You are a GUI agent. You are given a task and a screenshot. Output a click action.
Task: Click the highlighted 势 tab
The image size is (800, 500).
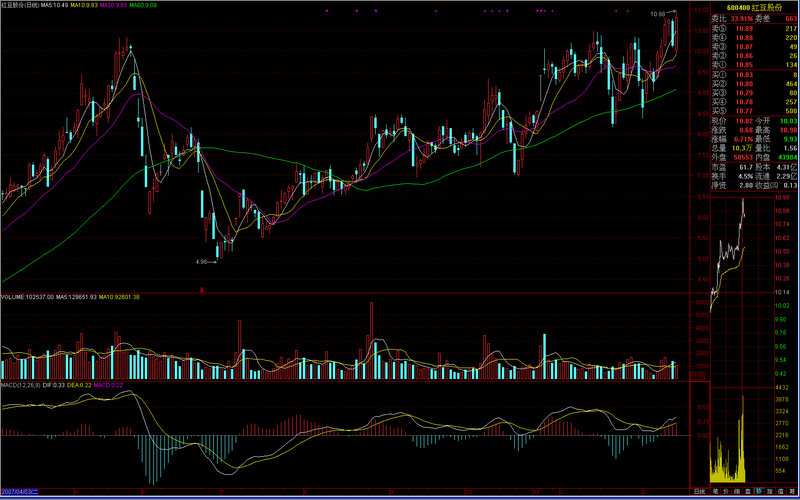click(758, 493)
